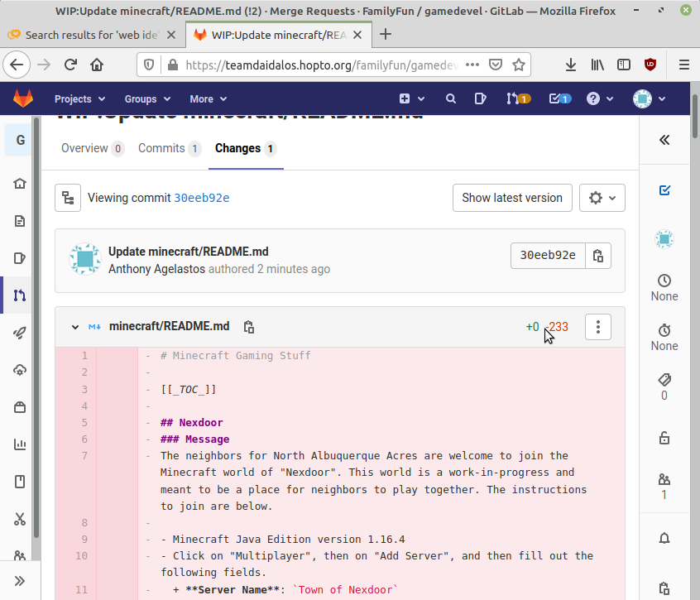This screenshot has height=600, width=700.
Task: Click the labels tag icon in right sidebar
Action: (x=664, y=380)
